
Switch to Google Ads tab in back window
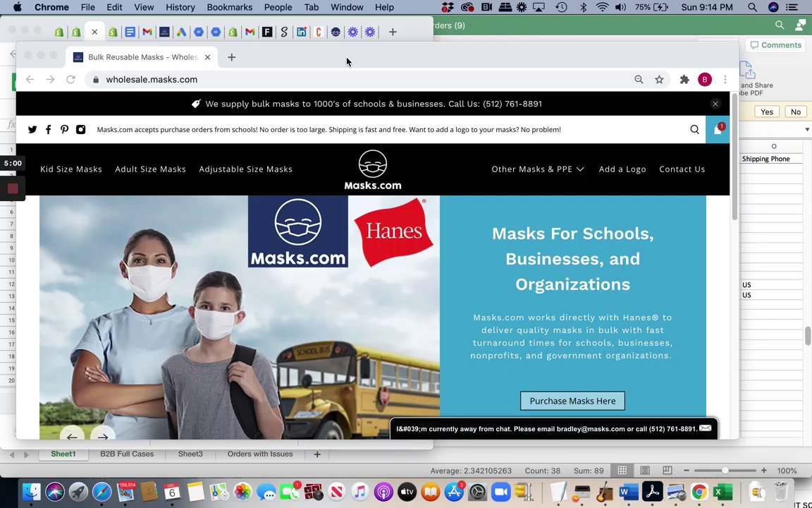(181, 32)
